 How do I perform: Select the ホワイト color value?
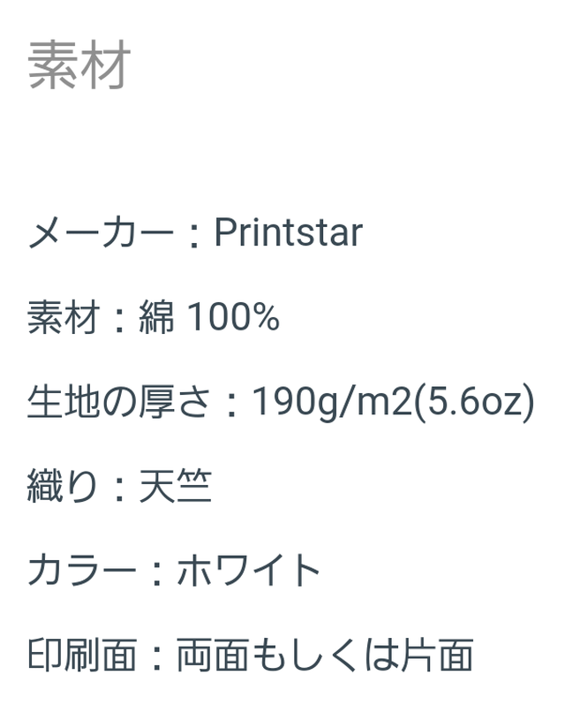tap(249, 571)
